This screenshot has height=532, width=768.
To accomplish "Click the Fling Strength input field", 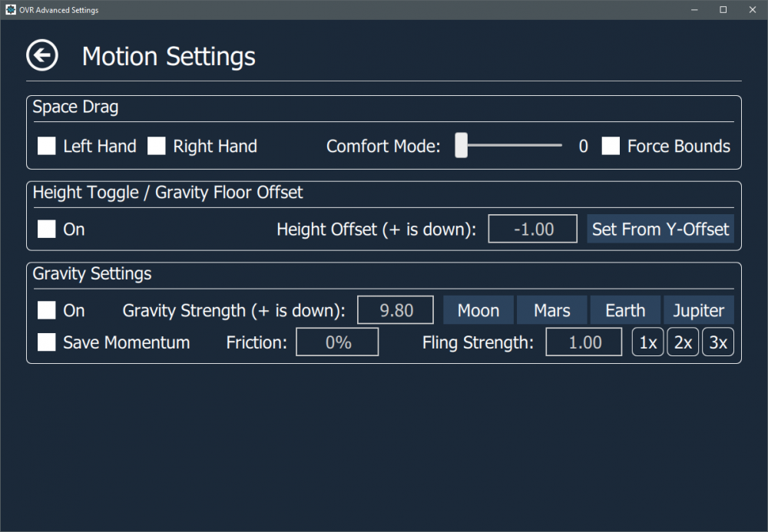I will [x=584, y=342].
